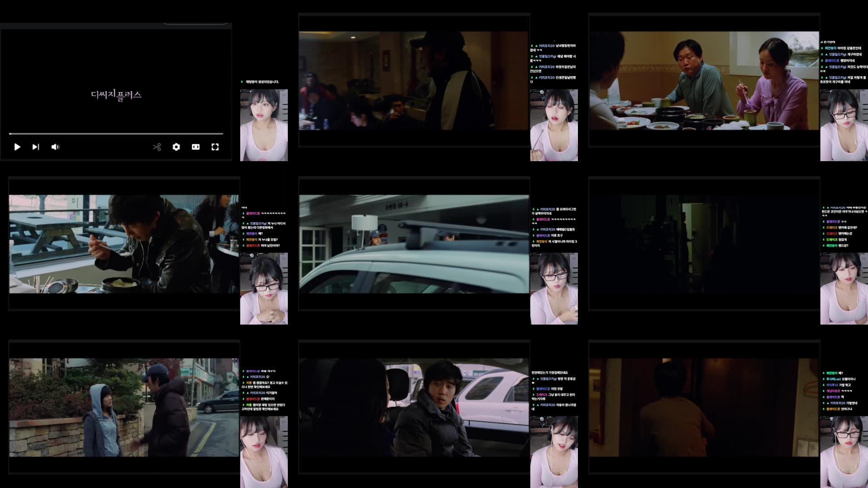The width and height of the screenshot is (868, 488).
Task: Mute the video by clicking the speaker icon
Action: pyautogui.click(x=55, y=147)
